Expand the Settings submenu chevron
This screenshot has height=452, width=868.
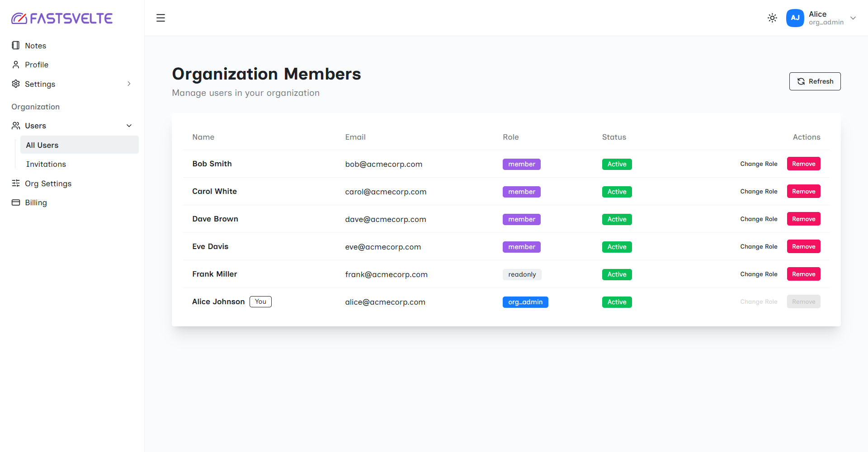129,84
